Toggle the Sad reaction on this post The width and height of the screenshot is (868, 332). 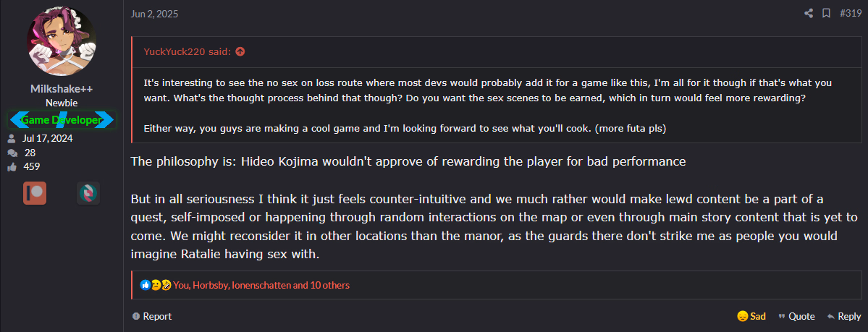pyautogui.click(x=751, y=316)
